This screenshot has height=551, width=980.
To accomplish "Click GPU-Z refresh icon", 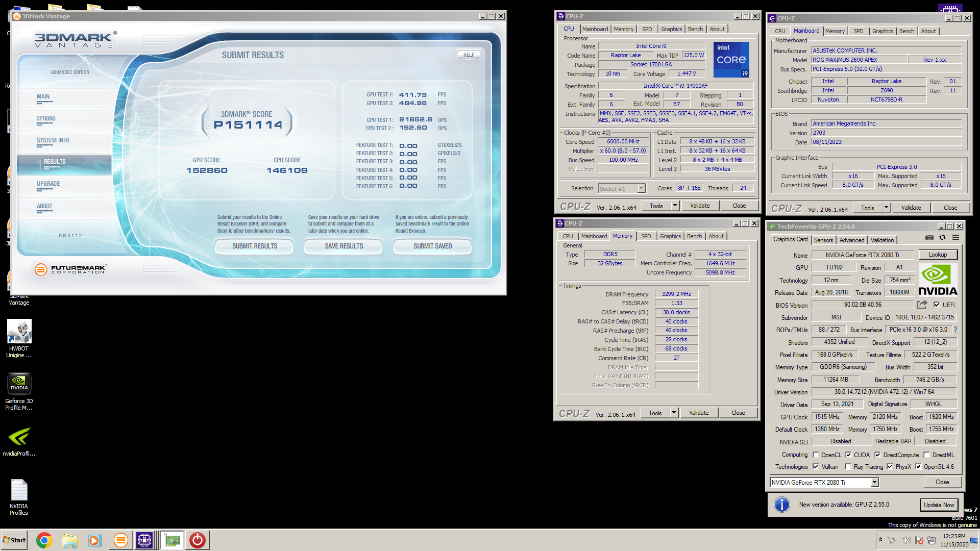I will point(942,238).
